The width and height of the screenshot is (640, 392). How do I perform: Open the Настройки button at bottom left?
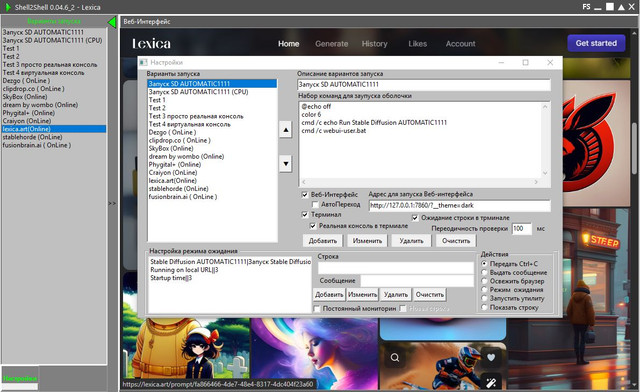coord(20,379)
